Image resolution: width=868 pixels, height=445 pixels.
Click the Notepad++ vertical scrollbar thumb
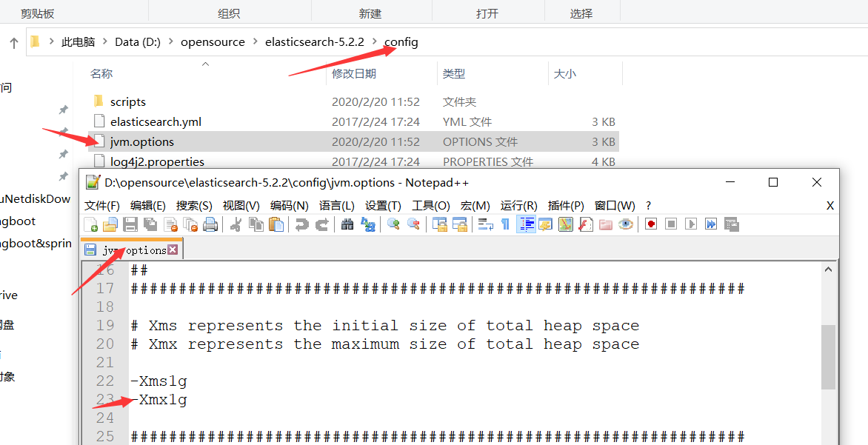click(828, 357)
